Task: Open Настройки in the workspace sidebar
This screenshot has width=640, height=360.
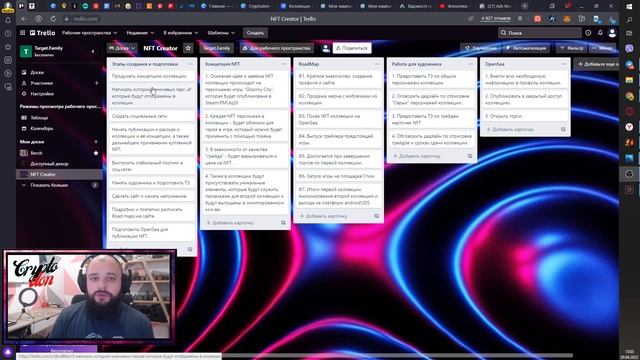Action: coord(42,93)
